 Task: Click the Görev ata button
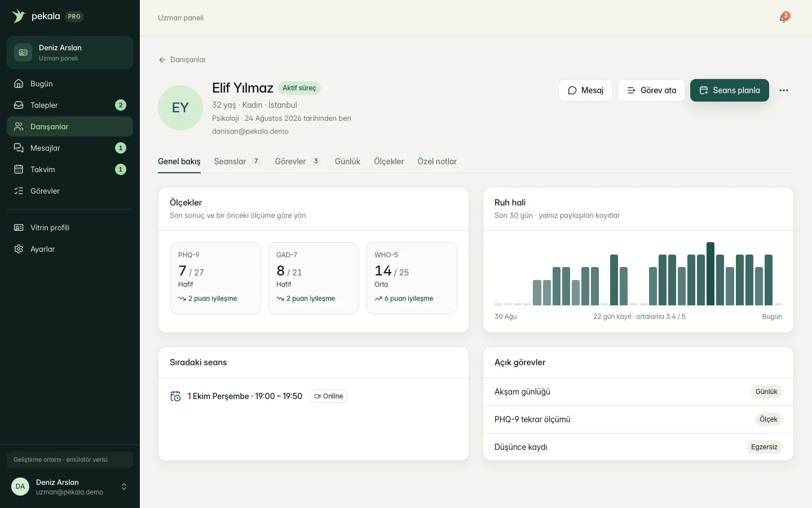651,90
